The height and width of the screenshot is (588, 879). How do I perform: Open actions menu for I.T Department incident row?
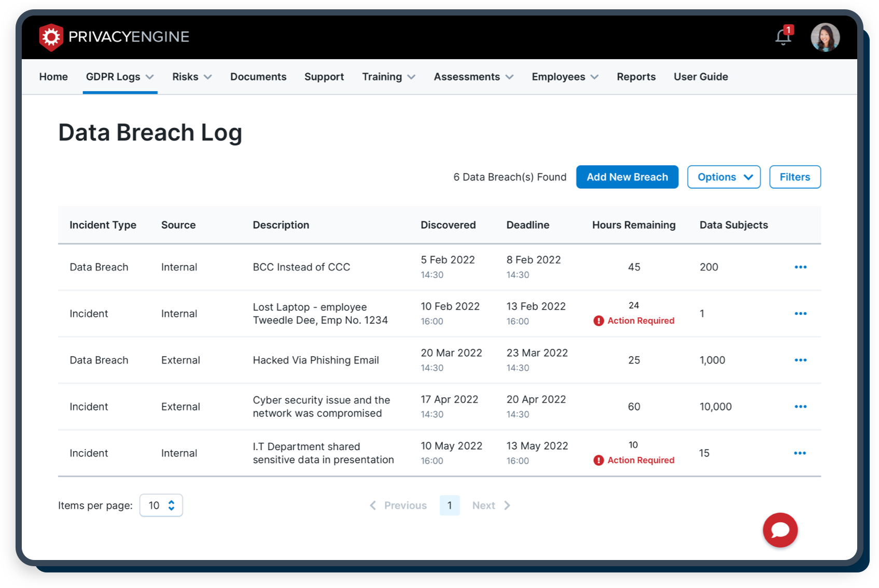pos(800,453)
